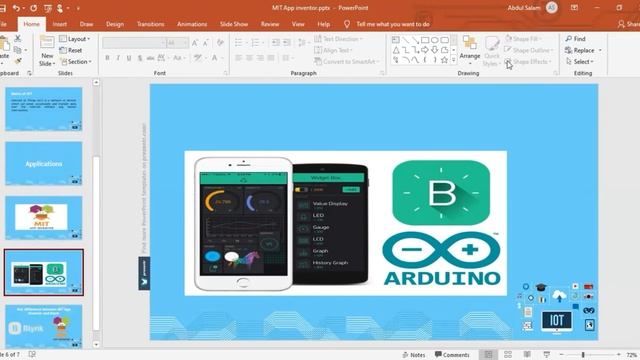Click Convert to SmartArt

(x=347, y=62)
